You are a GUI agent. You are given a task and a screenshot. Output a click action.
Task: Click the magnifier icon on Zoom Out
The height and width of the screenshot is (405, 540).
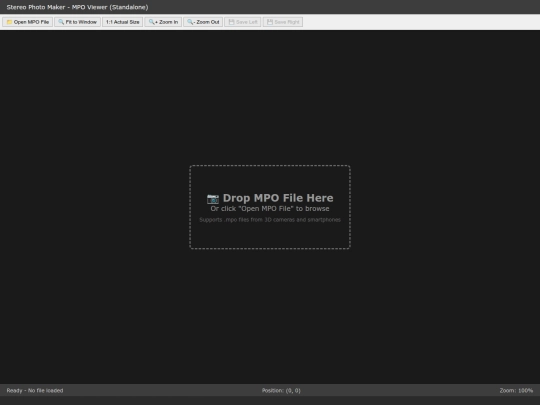190,22
